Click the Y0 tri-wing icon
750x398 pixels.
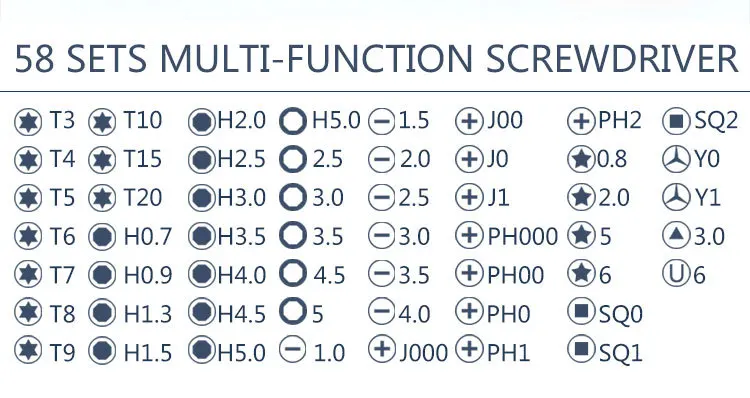coord(676,159)
